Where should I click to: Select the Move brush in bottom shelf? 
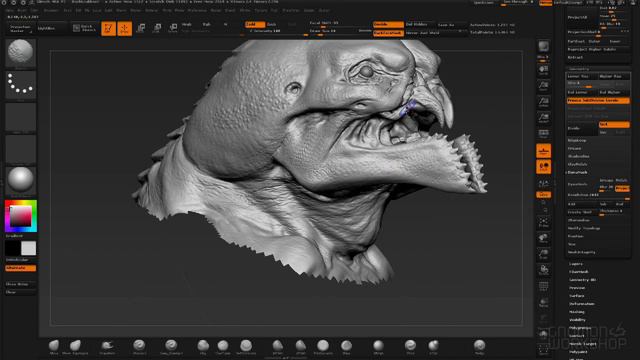(x=54, y=347)
